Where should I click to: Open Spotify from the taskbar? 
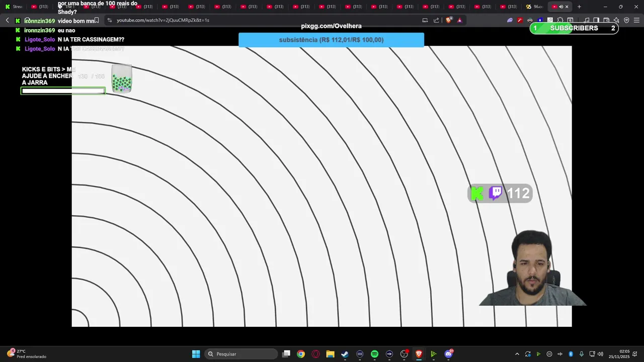(x=374, y=354)
